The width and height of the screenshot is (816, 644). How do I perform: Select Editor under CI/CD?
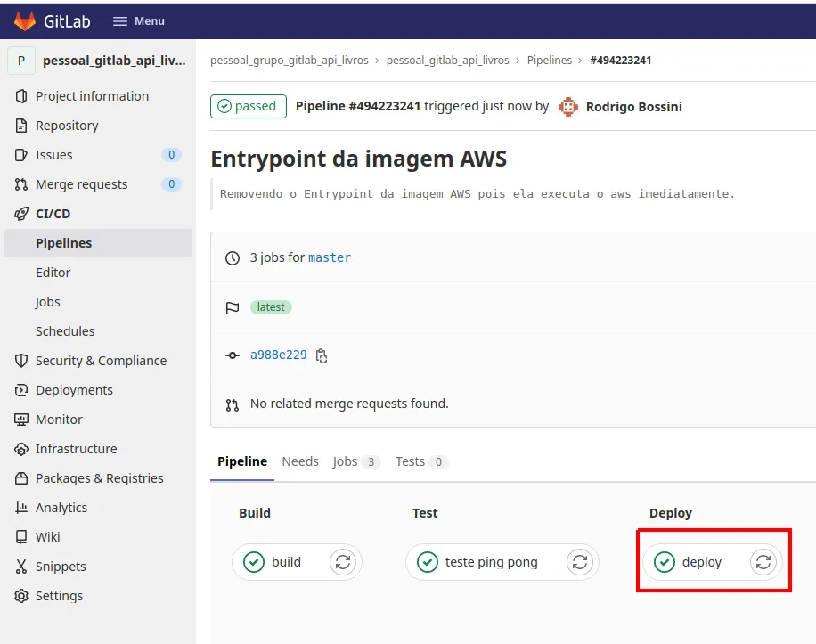click(x=53, y=273)
